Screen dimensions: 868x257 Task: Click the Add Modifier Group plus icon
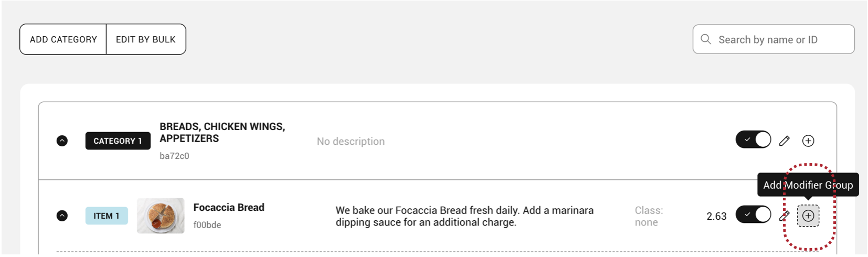pos(808,216)
